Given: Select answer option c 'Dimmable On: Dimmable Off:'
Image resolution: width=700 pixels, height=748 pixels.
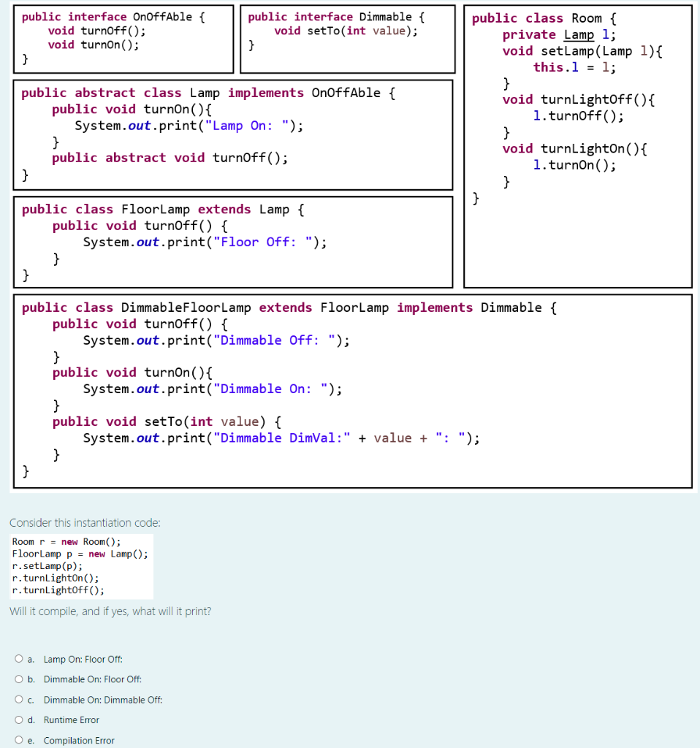Looking at the screenshot, I should coord(18,699).
